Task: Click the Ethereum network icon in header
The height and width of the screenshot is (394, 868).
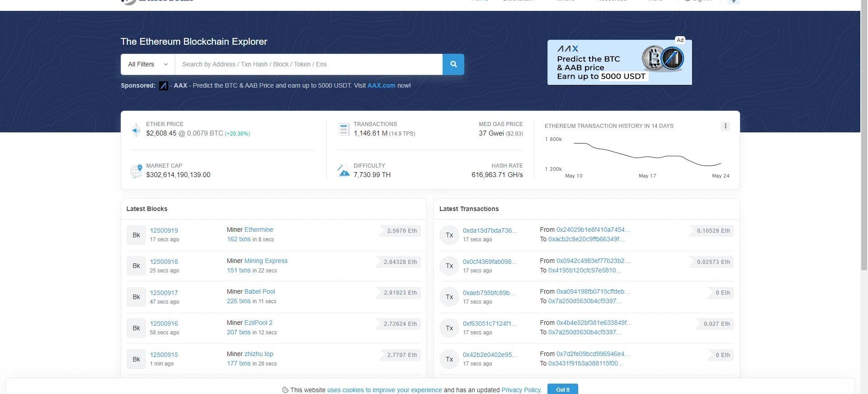Action: [x=733, y=1]
